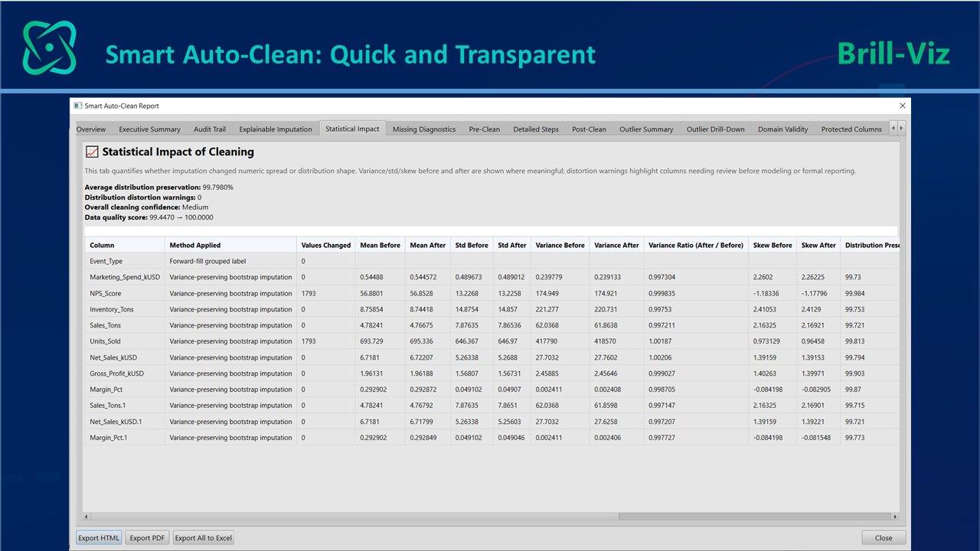Viewport: 980px width, 551px height.
Task: Open the Missing Diagnostics tab
Action: pos(424,129)
